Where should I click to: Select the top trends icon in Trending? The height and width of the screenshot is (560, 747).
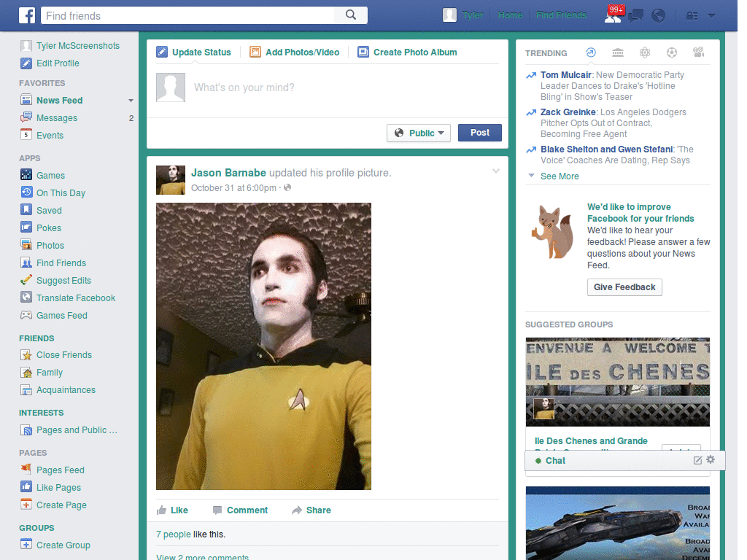pos(591,52)
